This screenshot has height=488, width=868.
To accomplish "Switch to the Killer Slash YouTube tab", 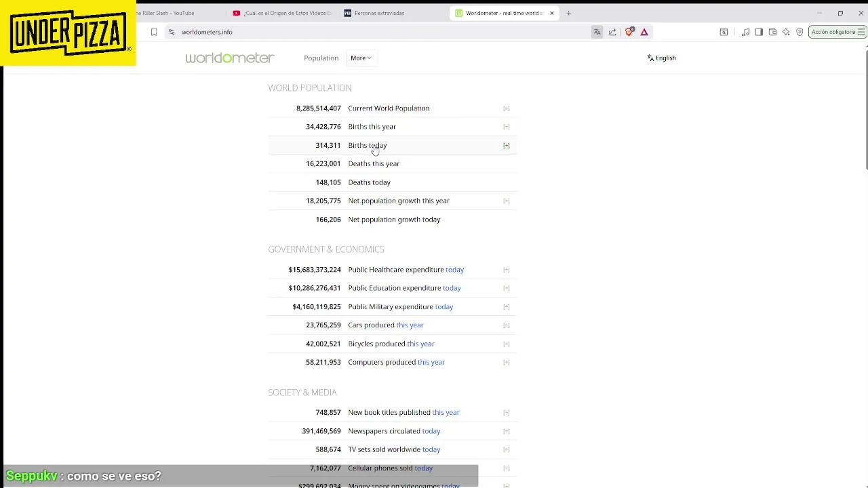I will tap(166, 13).
